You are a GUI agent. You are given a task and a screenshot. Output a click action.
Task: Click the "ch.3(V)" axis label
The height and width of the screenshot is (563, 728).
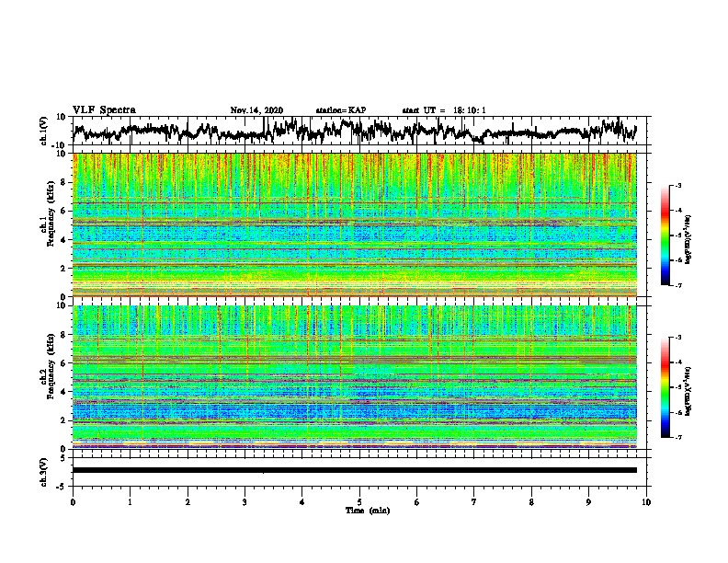(x=44, y=473)
